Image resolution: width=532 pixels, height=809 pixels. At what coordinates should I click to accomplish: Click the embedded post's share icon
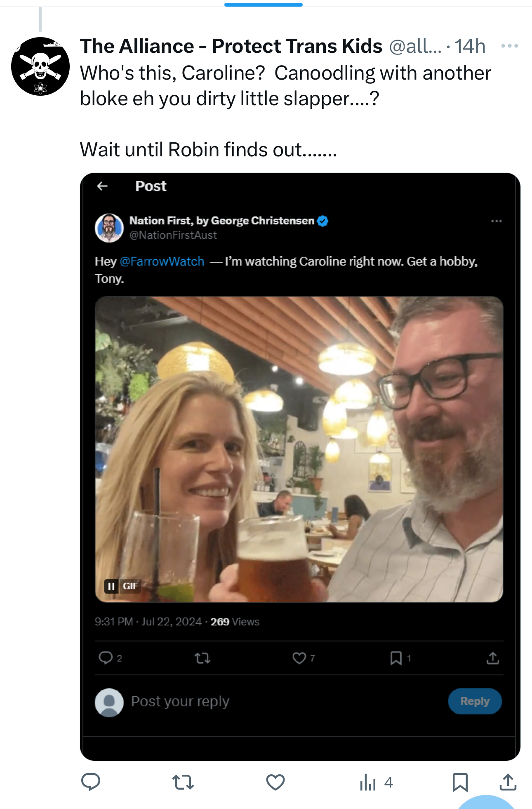493,658
